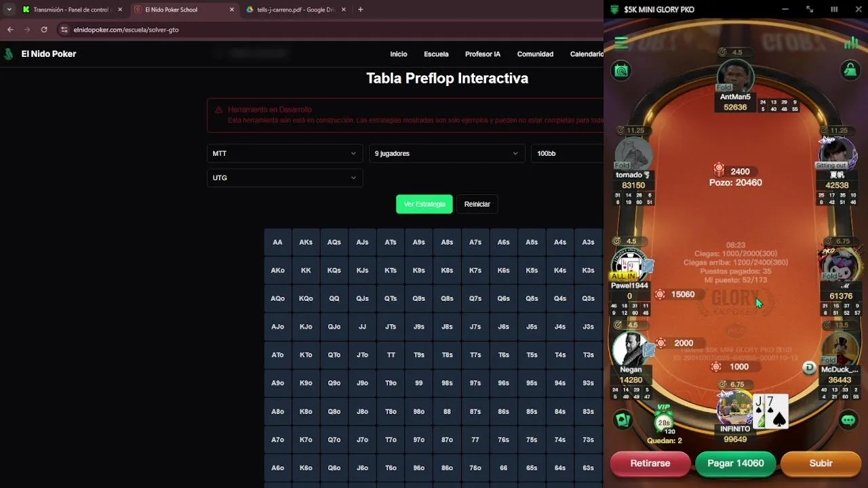
Task: Select the QQ hand cell
Action: pos(334,298)
